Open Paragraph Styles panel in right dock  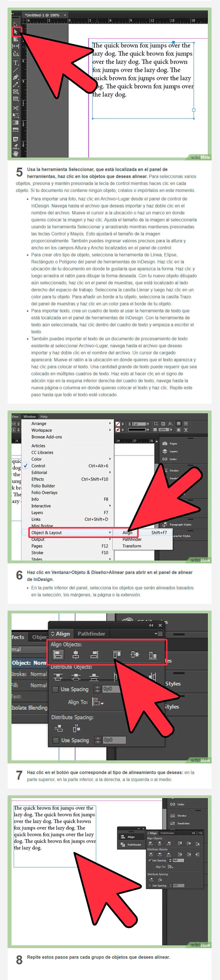[177, 524]
